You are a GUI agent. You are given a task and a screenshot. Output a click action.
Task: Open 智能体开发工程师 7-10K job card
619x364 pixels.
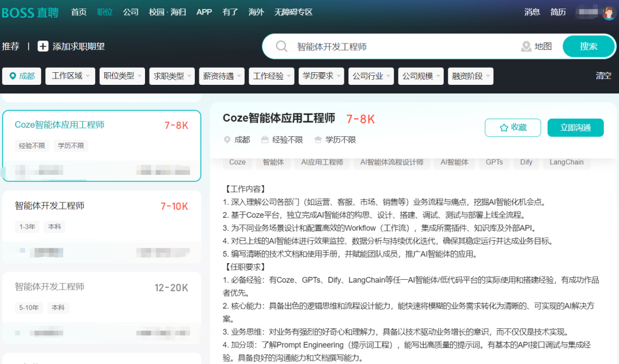[102, 227]
